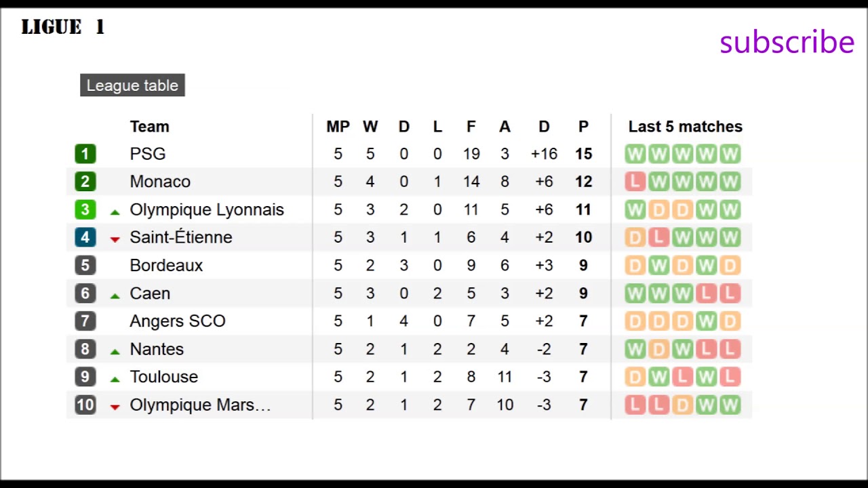The height and width of the screenshot is (488, 868).
Task: Click the Team column header
Action: (149, 127)
